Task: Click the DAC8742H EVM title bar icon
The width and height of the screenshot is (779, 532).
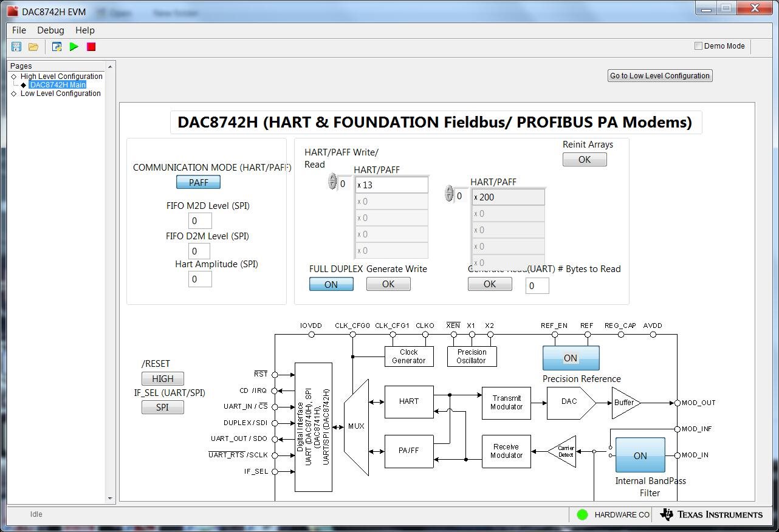Action: pyautogui.click(x=12, y=12)
